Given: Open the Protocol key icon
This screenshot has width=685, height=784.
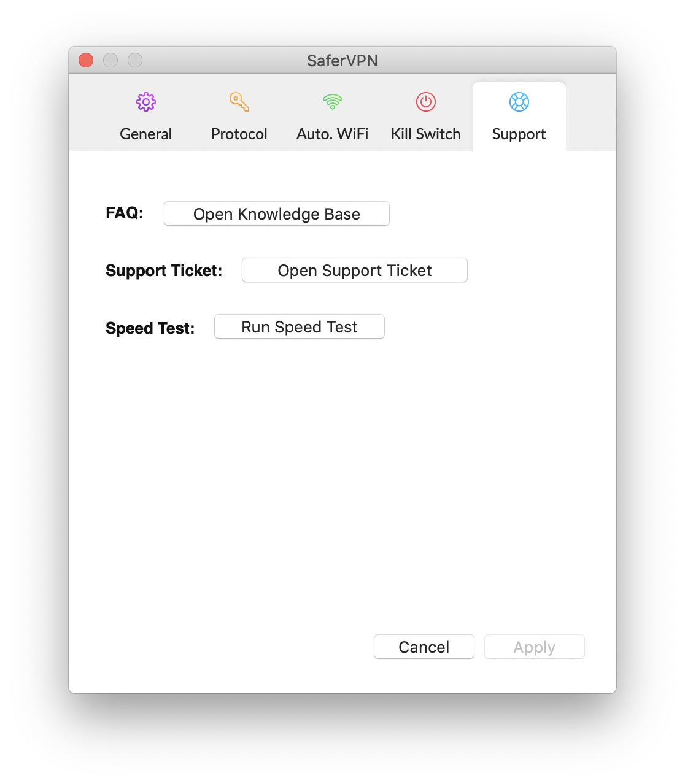Looking at the screenshot, I should tap(239, 102).
